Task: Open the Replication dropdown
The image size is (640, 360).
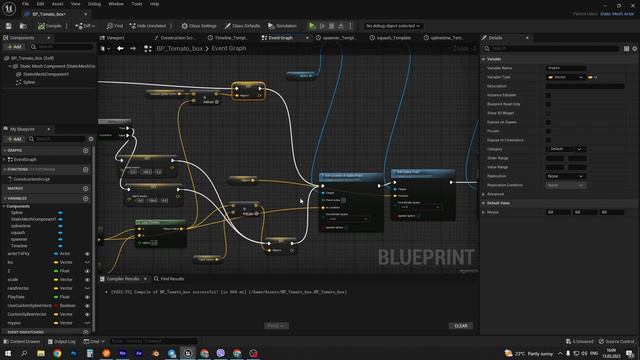Action: tap(565, 176)
